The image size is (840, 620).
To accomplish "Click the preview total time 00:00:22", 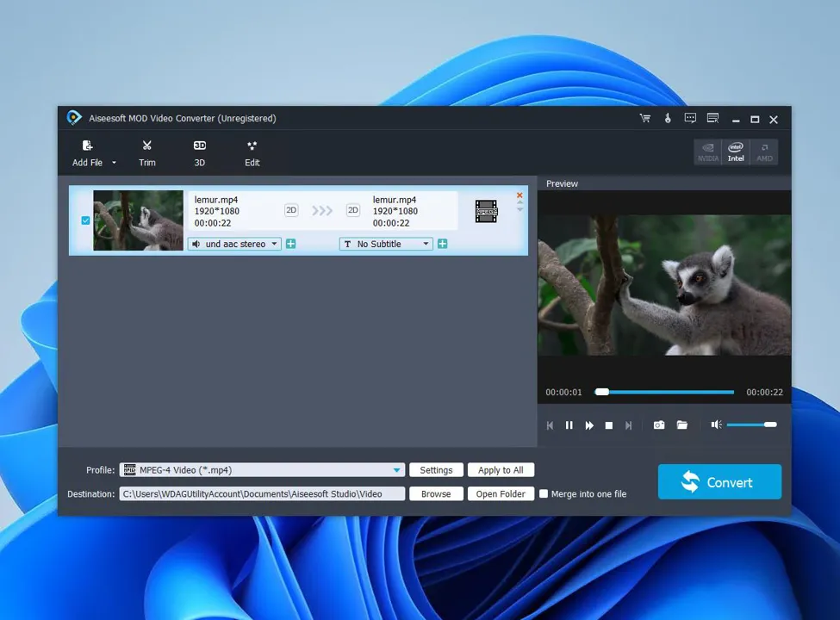I will pos(764,392).
